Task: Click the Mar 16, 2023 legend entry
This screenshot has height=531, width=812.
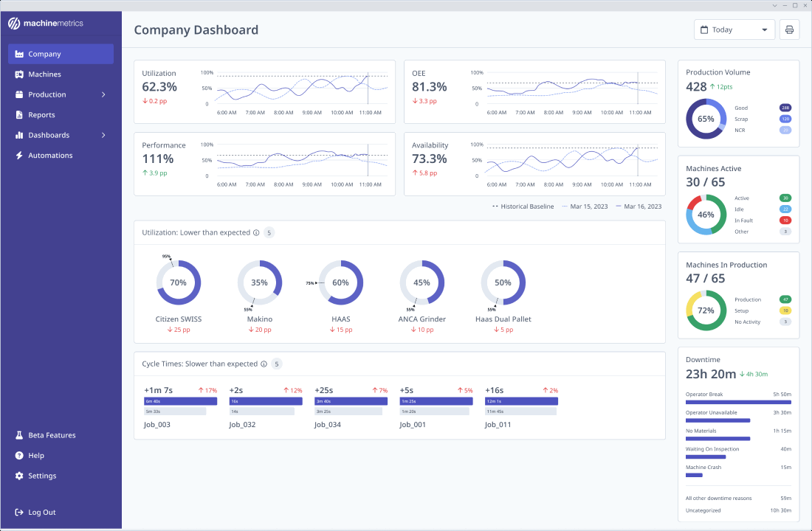Action: pos(639,206)
